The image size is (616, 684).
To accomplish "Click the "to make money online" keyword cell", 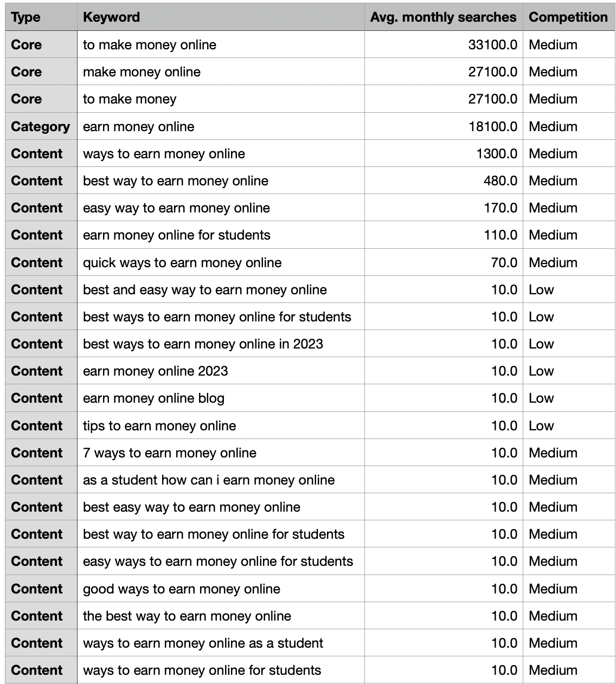I will point(150,45).
